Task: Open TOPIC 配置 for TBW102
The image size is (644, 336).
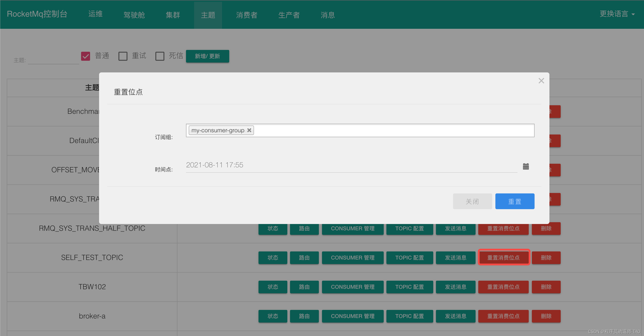Action: pos(410,287)
